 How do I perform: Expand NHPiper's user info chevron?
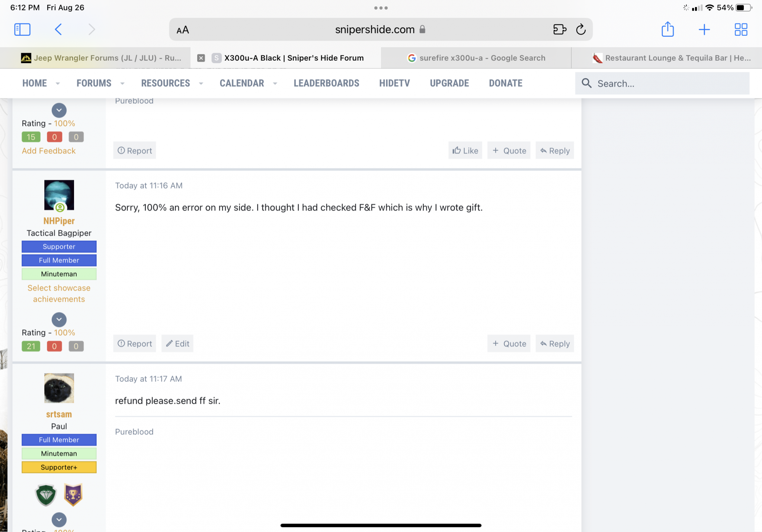[59, 319]
